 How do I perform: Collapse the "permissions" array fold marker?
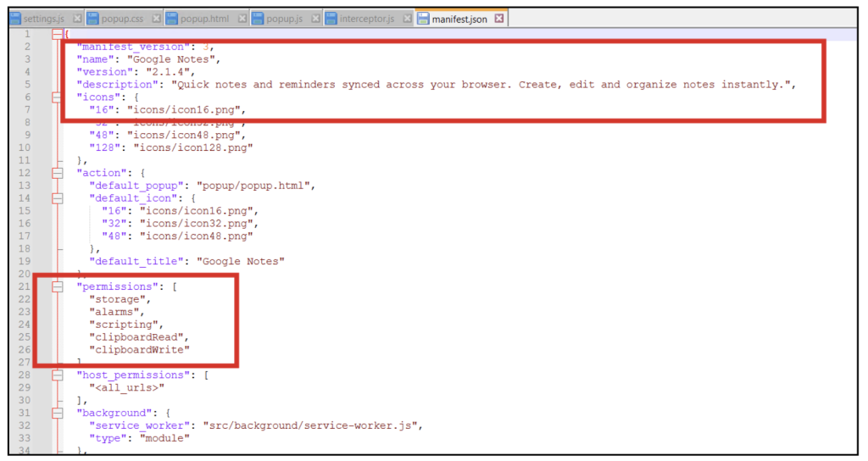(57, 286)
